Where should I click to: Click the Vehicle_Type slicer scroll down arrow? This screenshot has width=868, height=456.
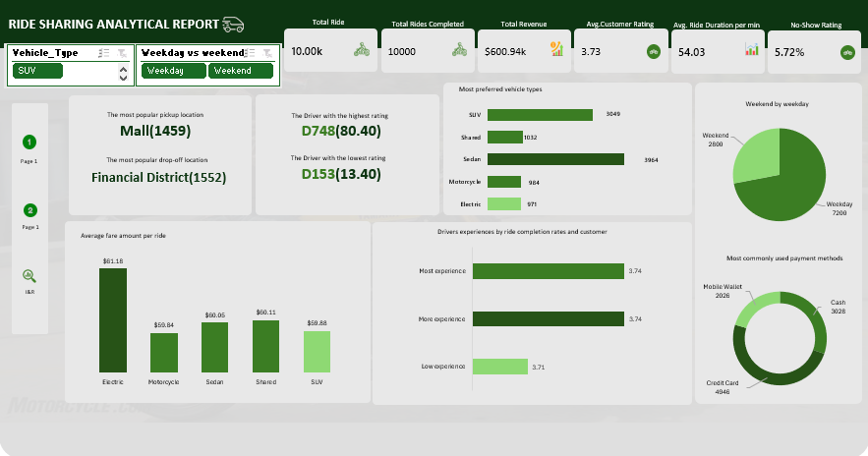click(123, 77)
